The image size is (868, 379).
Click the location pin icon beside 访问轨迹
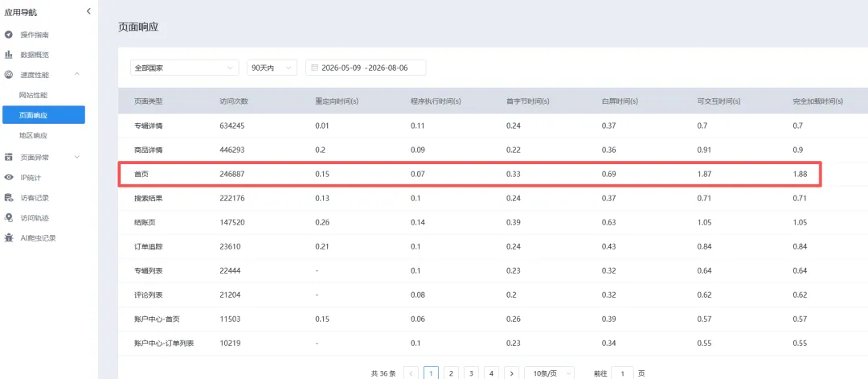tap(8, 218)
